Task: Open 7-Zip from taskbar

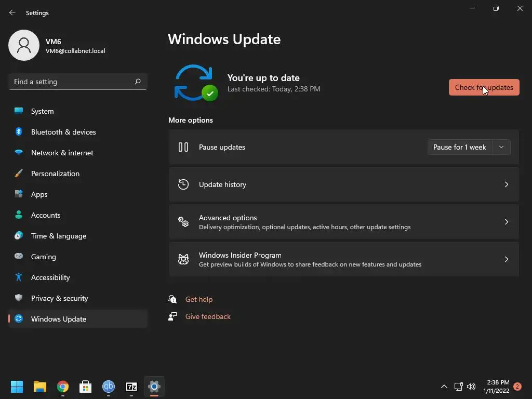Action: pyautogui.click(x=131, y=387)
